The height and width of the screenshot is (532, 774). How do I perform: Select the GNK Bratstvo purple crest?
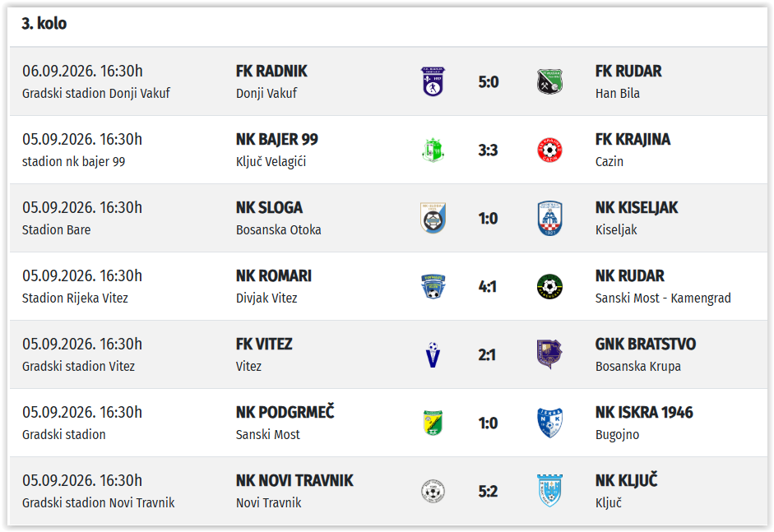pyautogui.click(x=549, y=354)
